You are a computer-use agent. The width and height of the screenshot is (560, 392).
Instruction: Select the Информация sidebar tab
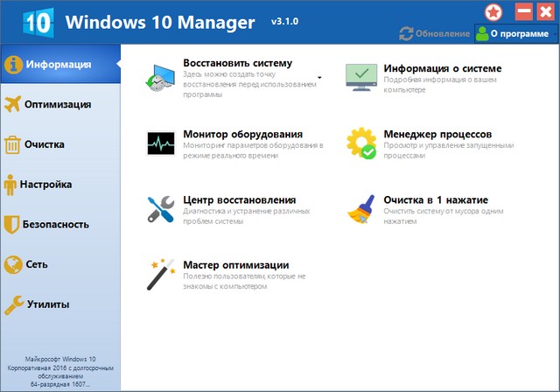point(60,64)
